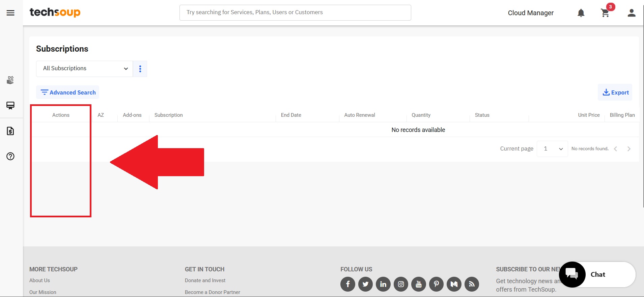Viewport: 644px width, 297px height.
Task: Visit TechSoup's Facebook page
Action: coord(348,284)
